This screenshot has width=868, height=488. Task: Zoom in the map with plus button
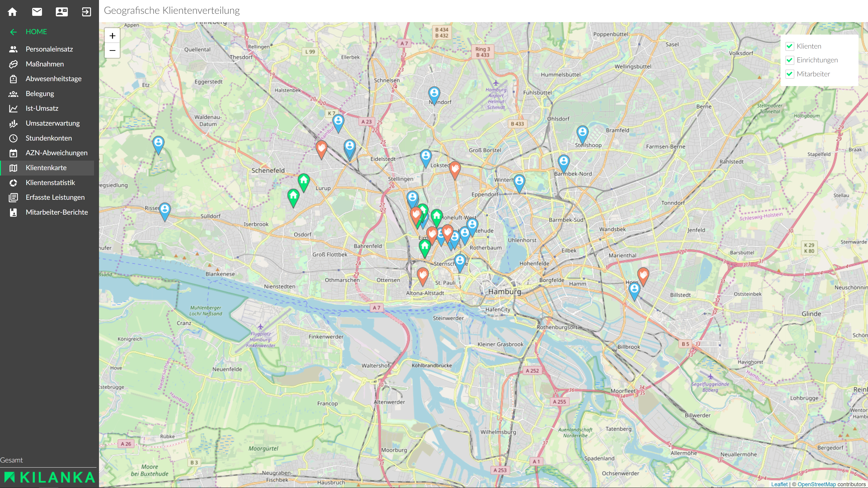(113, 36)
